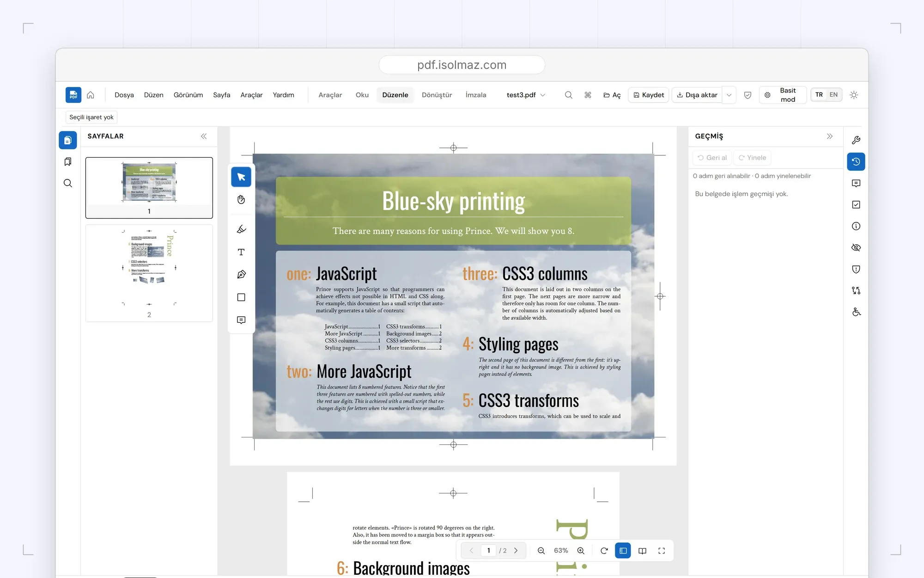Image resolution: width=924 pixels, height=578 pixels.
Task: Toggle two-page book view
Action: [x=642, y=551]
